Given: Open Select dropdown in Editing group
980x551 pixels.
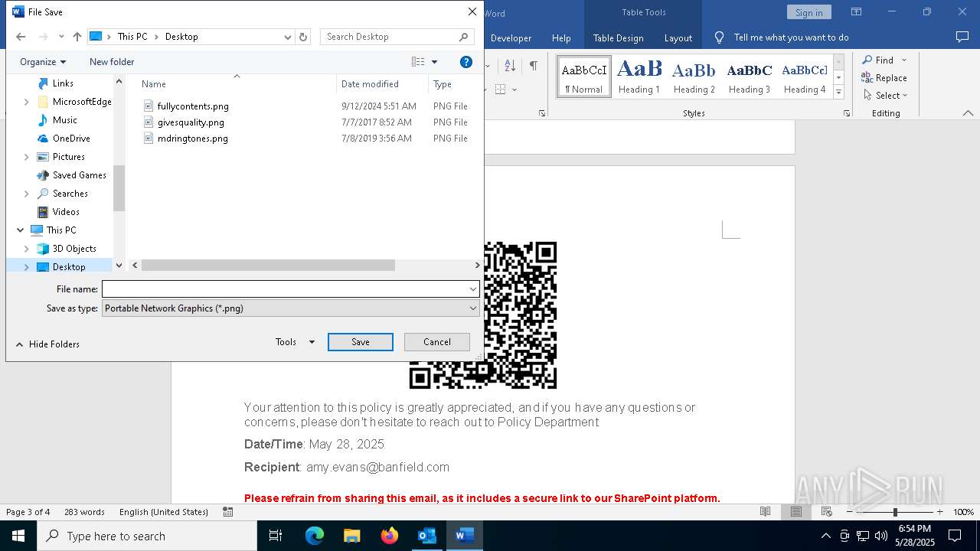Looking at the screenshot, I should pyautogui.click(x=885, y=96).
